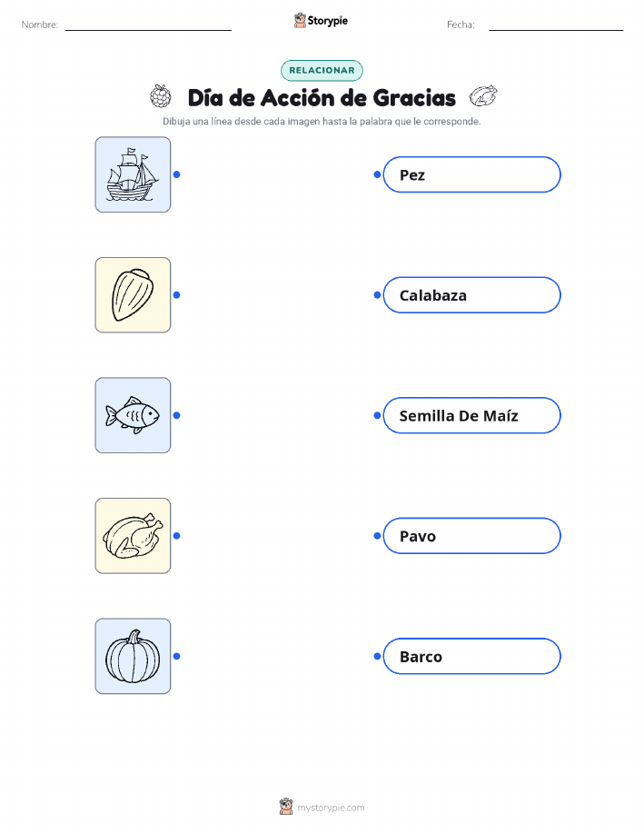The image size is (644, 833).
Task: Click the pumpkin picture
Action: coord(133,656)
